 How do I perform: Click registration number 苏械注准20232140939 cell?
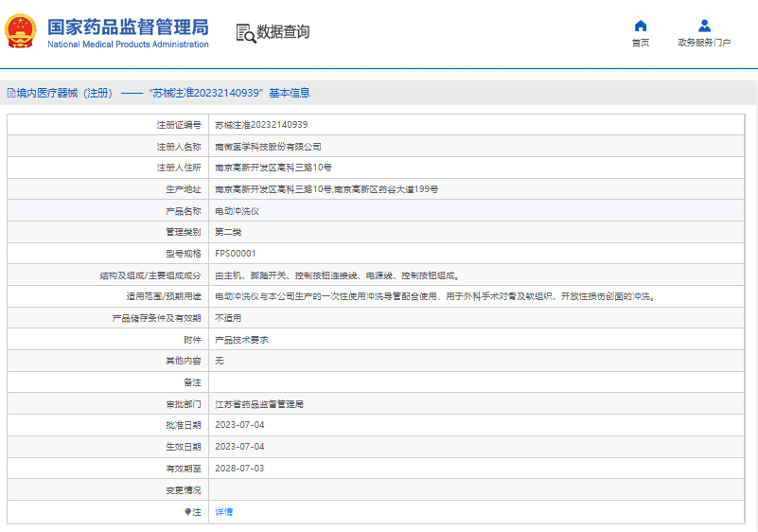pos(261,125)
